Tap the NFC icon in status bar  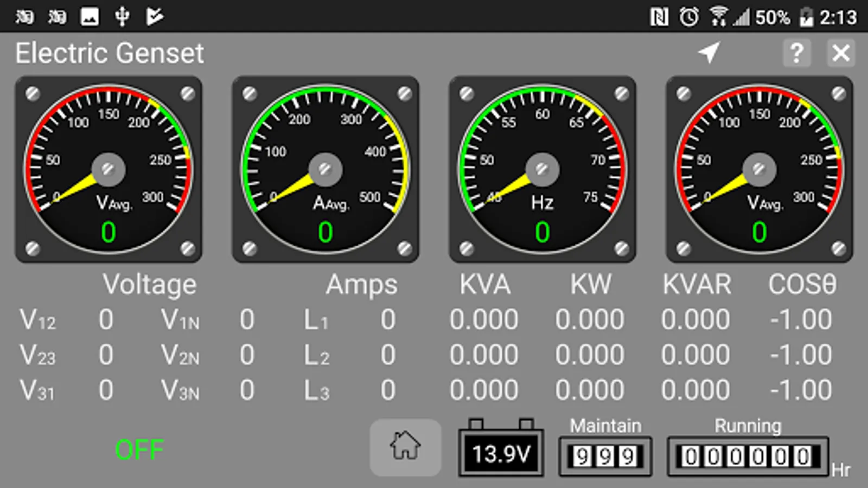tap(659, 17)
